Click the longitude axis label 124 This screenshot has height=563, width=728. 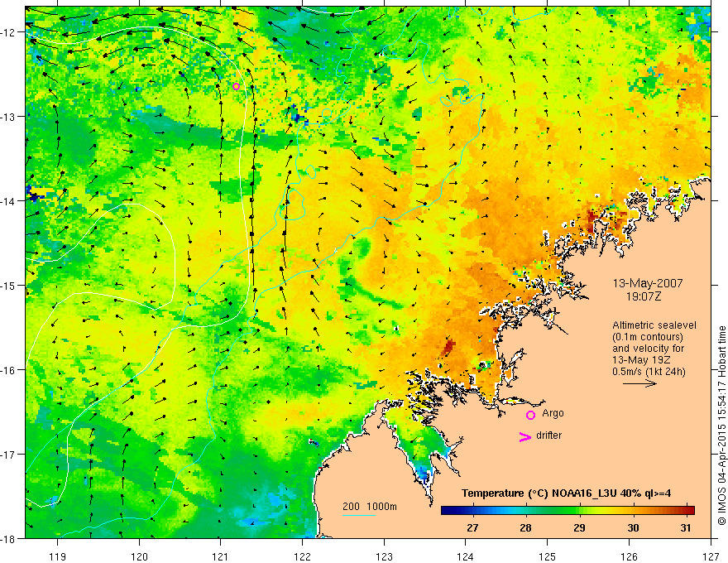(x=466, y=556)
